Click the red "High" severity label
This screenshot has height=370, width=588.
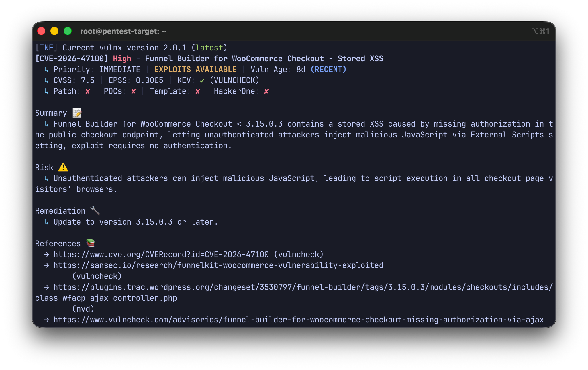click(122, 58)
